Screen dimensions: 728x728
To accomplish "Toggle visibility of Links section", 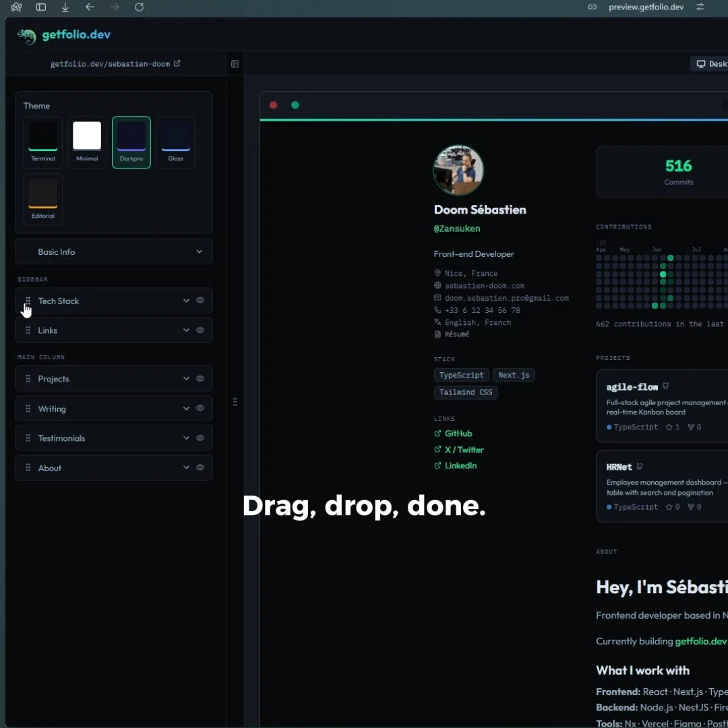I will pyautogui.click(x=200, y=330).
